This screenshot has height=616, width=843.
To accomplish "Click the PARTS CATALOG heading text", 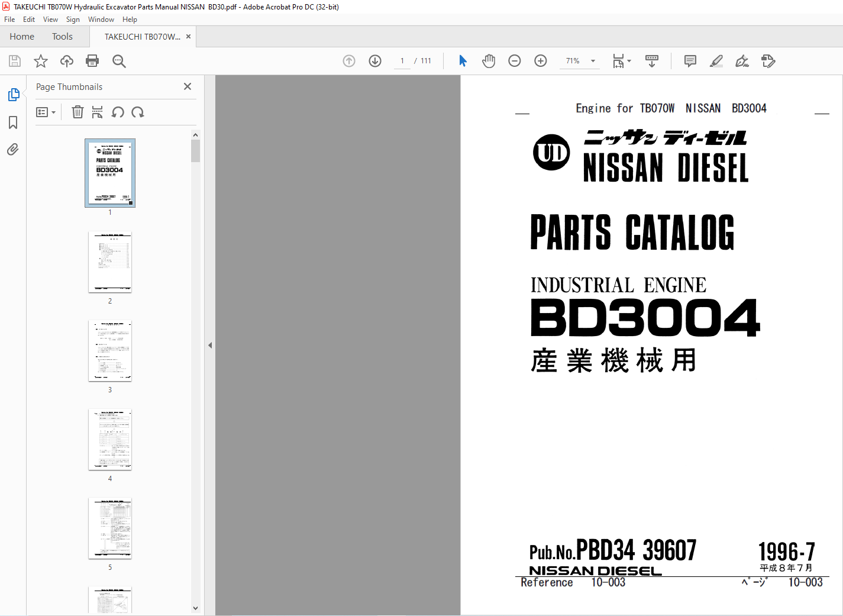I will 632,233.
